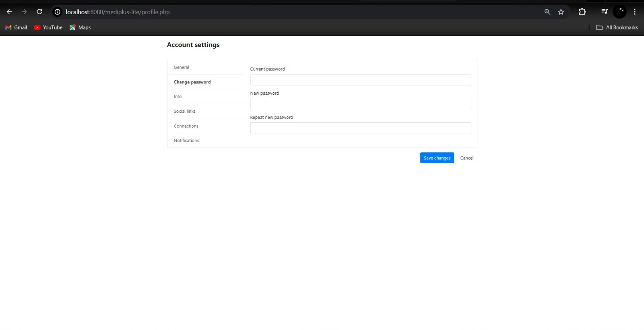Focus the Repeat new password field

pos(361,128)
